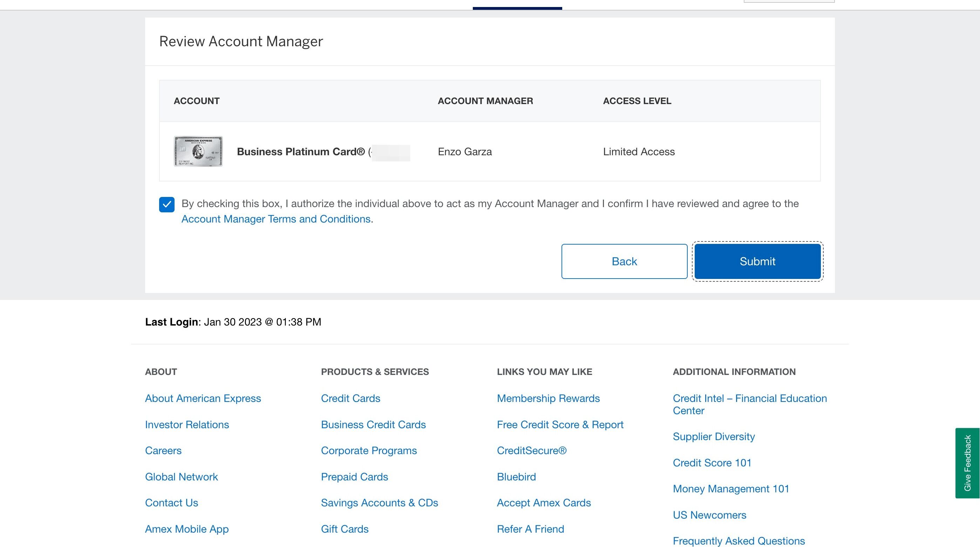Viewport: 980px width, 547px height.
Task: Open Supplier Diversity footer link
Action: point(714,436)
